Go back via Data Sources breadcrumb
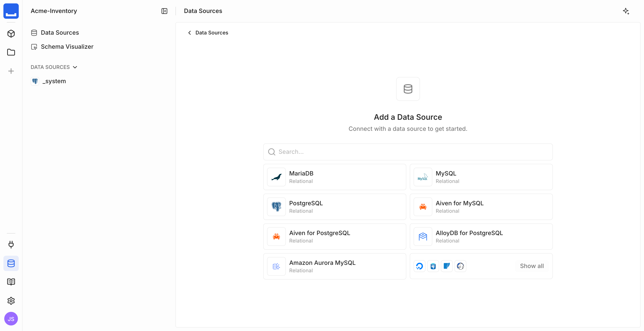This screenshot has height=331, width=644. pyautogui.click(x=211, y=33)
